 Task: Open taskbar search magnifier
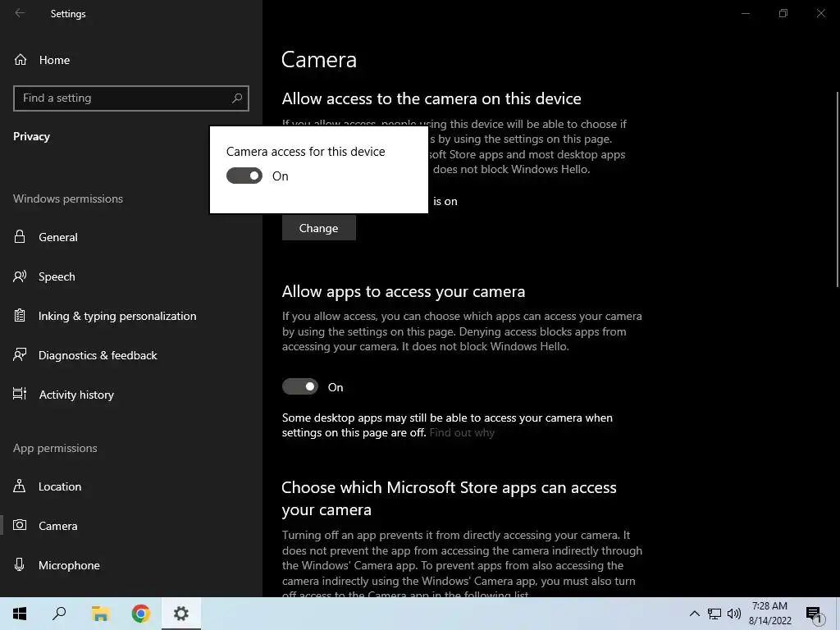[59, 614]
